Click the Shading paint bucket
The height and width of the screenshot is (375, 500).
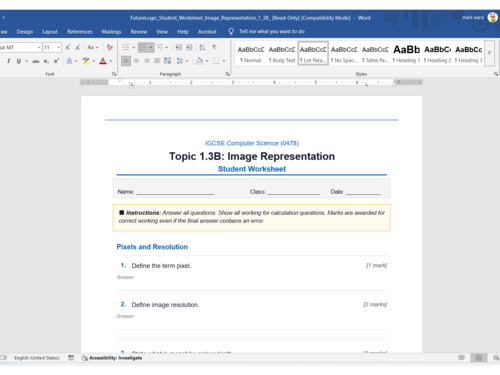199,61
